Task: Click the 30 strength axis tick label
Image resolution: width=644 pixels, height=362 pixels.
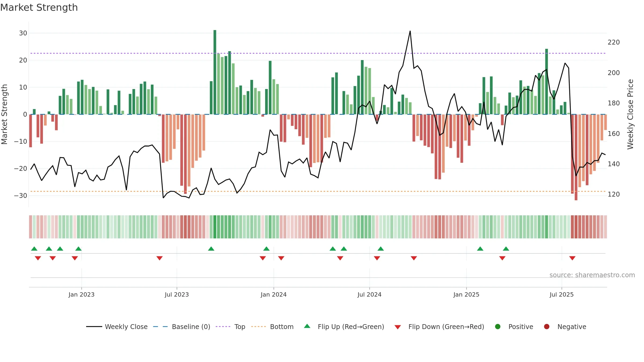Action: pos(23,33)
